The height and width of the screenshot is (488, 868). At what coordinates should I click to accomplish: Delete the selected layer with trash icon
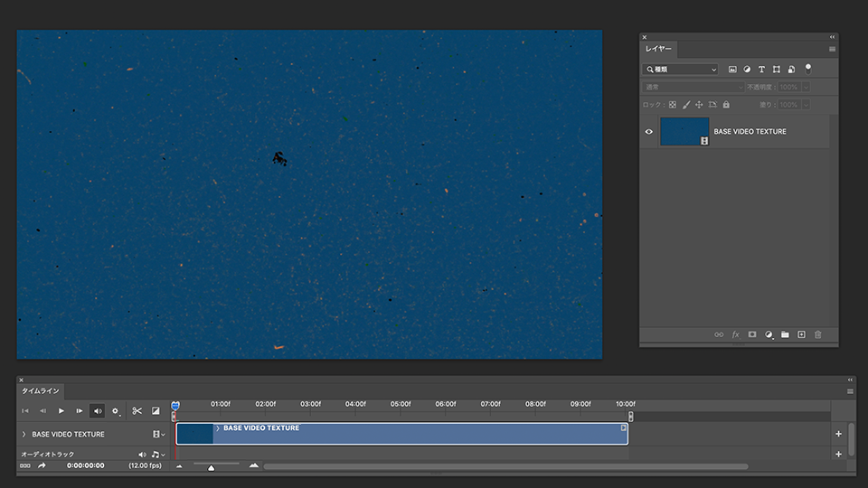tap(817, 334)
